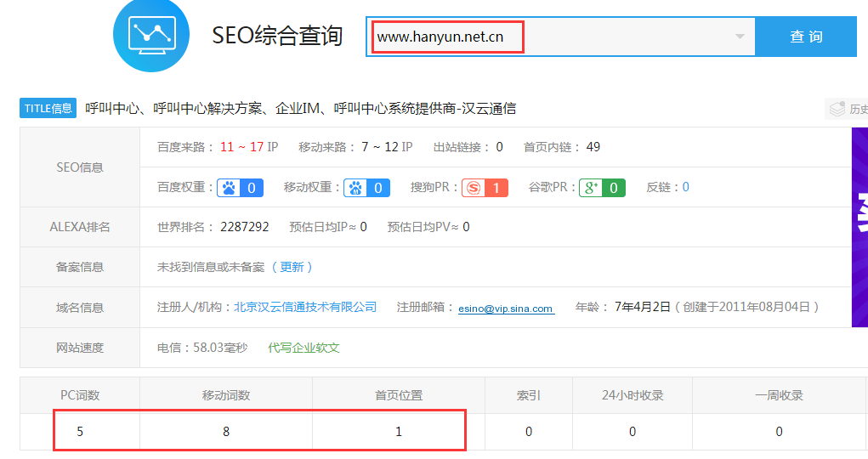
Task: Click the Baidu weight paw badge
Action: tap(240, 188)
